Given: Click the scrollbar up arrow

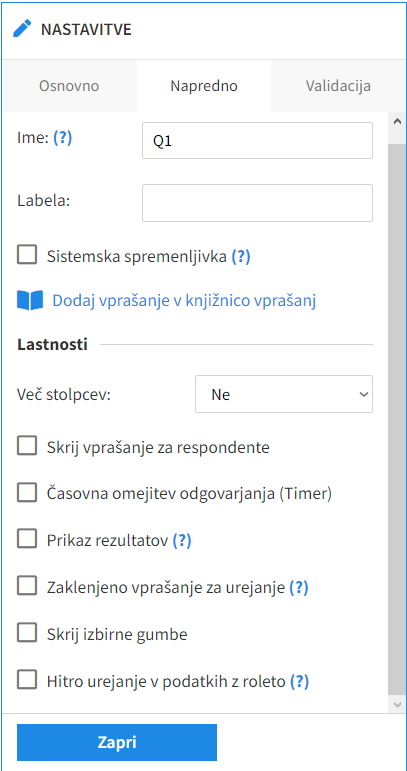Looking at the screenshot, I should (x=398, y=121).
